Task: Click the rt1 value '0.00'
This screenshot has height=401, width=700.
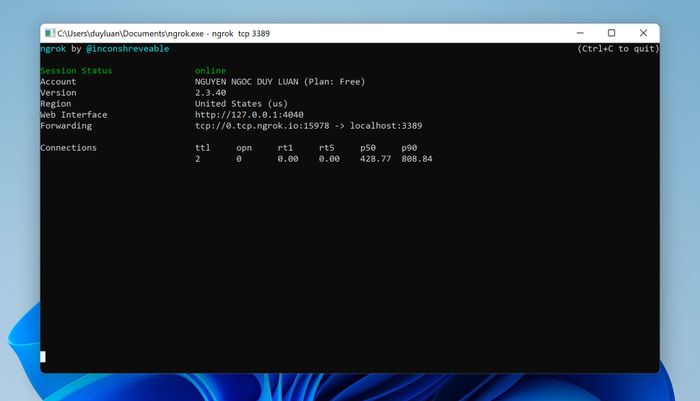Action: pyautogui.click(x=288, y=159)
